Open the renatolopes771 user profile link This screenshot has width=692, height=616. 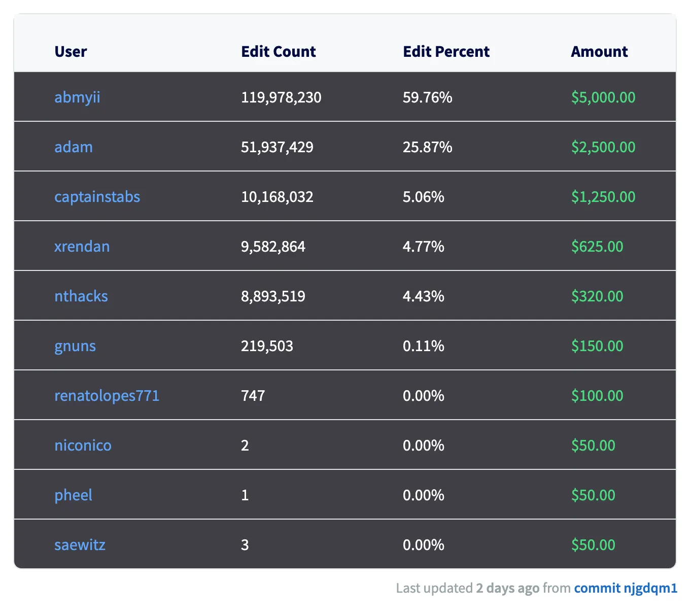(107, 395)
